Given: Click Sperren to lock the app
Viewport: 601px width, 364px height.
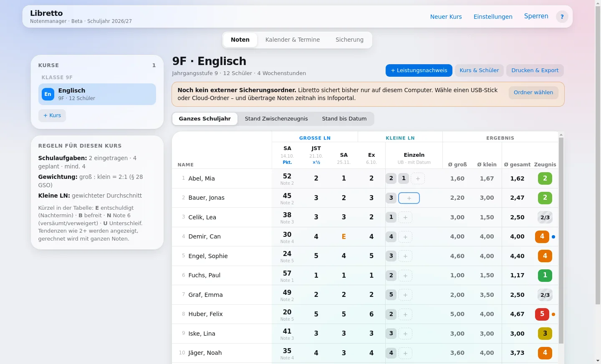Looking at the screenshot, I should [x=536, y=16].
